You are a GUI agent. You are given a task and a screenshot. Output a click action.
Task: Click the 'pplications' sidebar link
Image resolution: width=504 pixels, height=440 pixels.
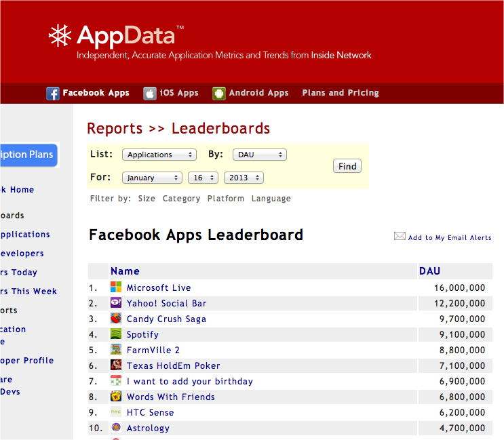tap(25, 235)
